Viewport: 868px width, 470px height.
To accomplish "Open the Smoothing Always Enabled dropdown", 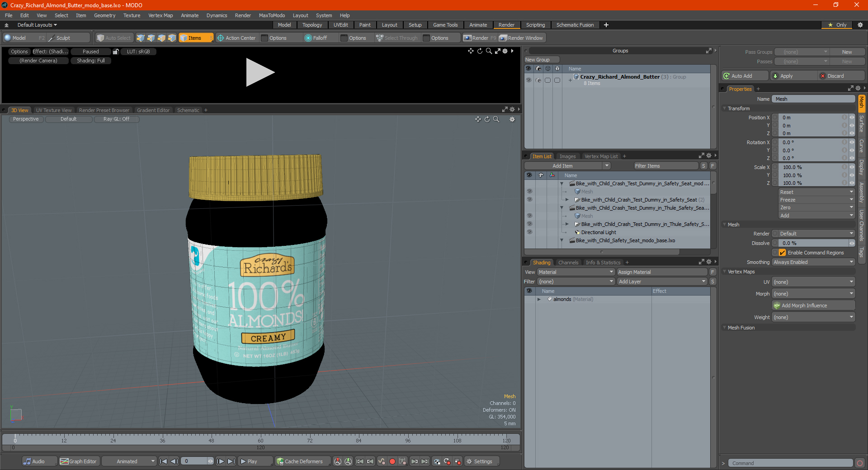I will click(x=813, y=262).
